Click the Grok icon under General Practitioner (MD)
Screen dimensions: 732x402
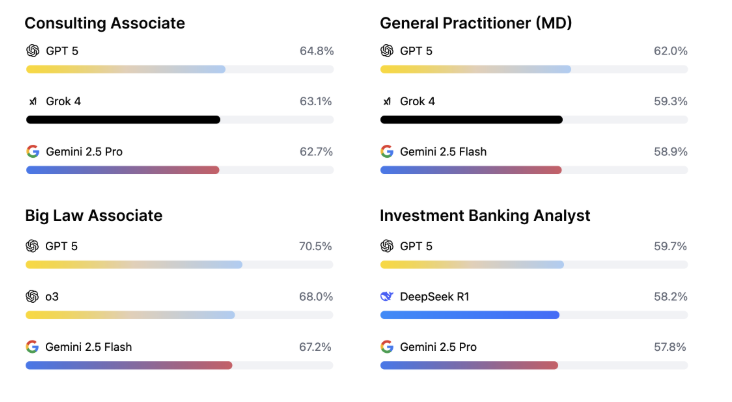pyautogui.click(x=387, y=101)
